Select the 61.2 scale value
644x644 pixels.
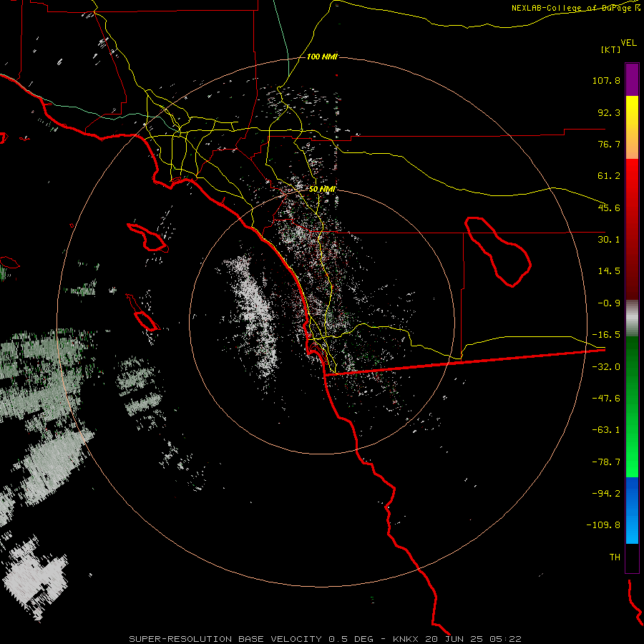pyautogui.click(x=609, y=176)
